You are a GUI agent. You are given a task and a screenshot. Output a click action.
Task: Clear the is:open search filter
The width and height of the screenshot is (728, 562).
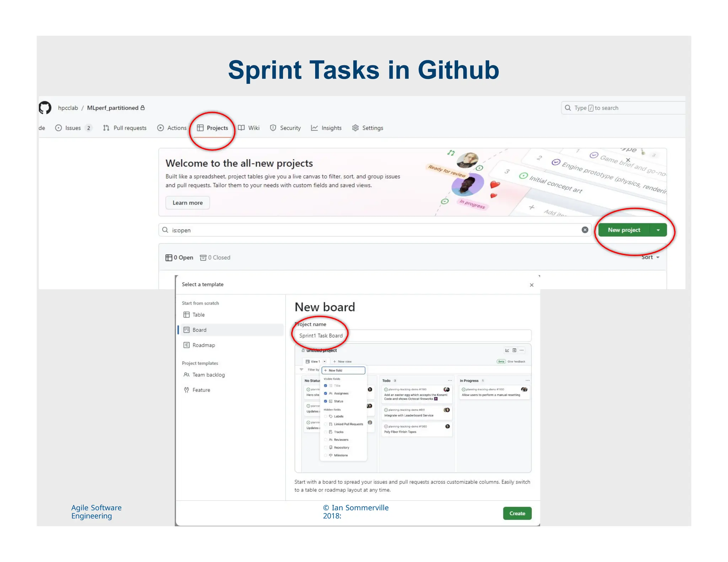point(585,230)
